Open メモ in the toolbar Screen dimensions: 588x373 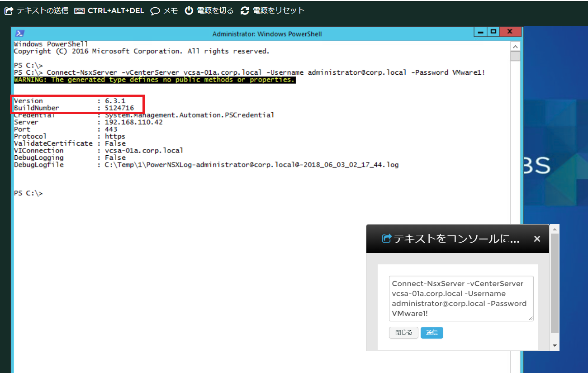point(171,11)
